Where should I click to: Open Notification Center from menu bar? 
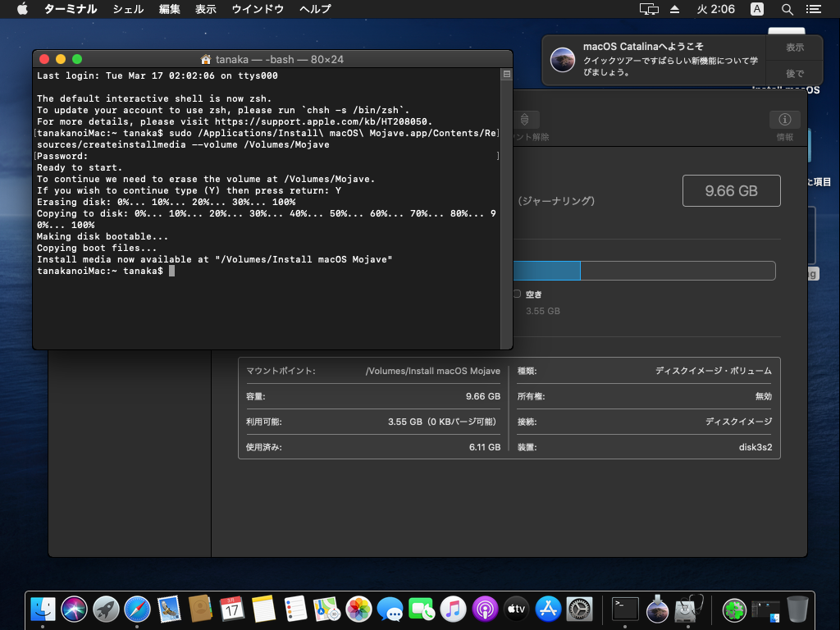[x=813, y=9]
